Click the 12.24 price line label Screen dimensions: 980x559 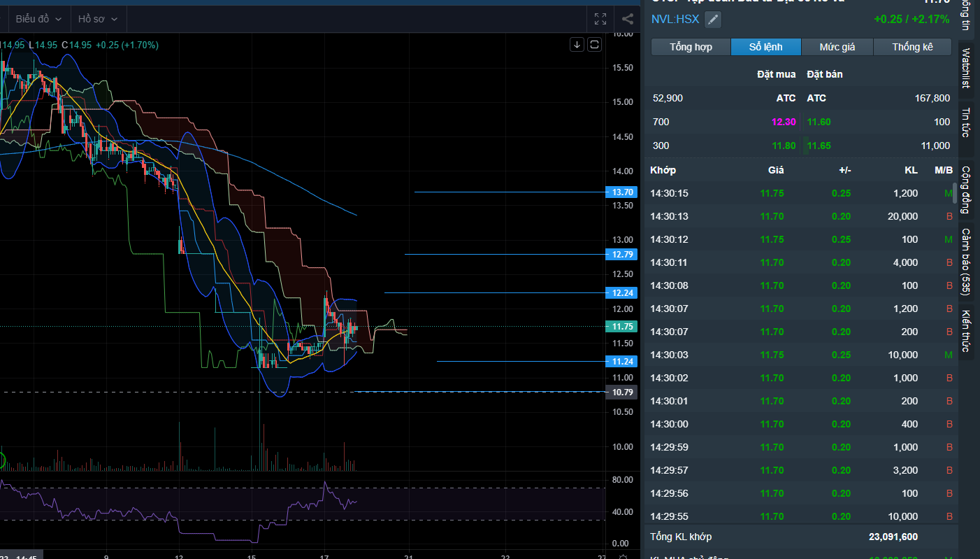622,293
